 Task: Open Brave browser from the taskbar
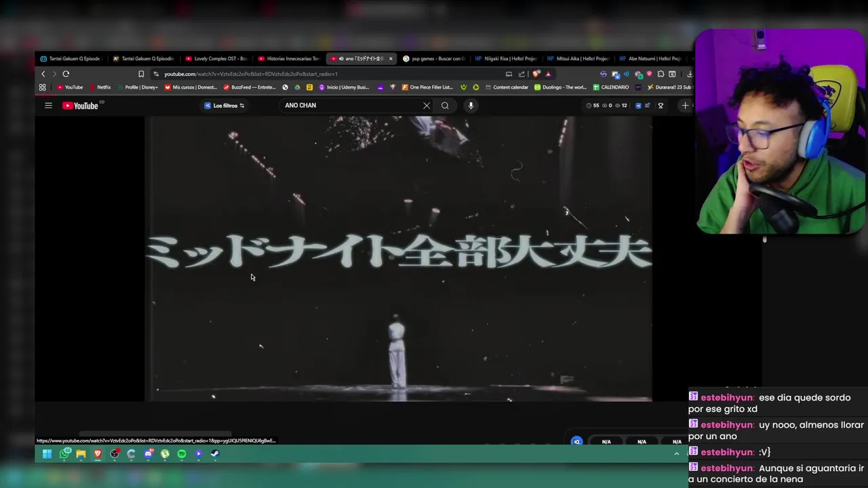[x=98, y=454]
